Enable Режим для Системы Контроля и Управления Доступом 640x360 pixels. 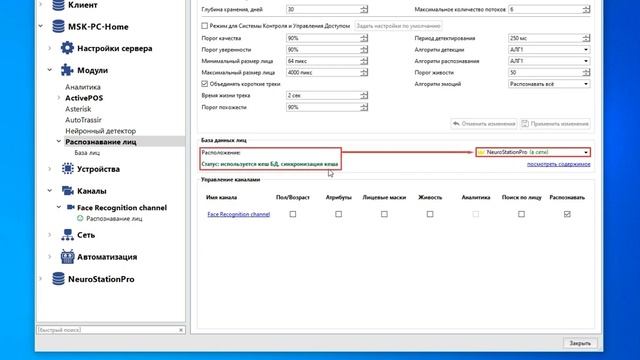[204, 26]
